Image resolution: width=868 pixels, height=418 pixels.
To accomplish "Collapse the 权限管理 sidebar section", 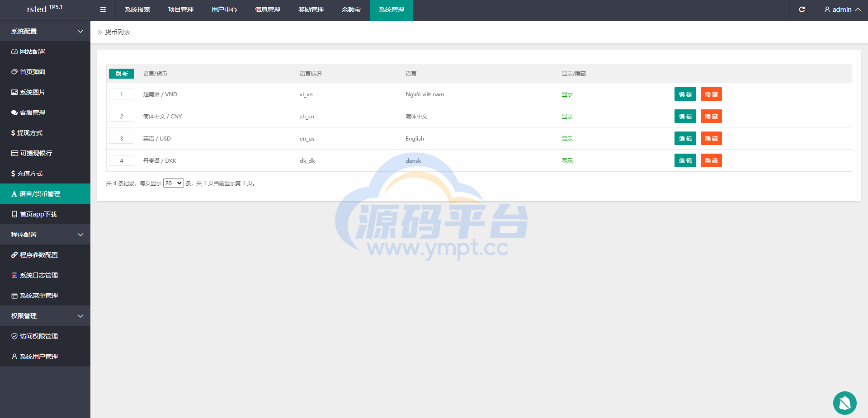I will click(x=45, y=316).
